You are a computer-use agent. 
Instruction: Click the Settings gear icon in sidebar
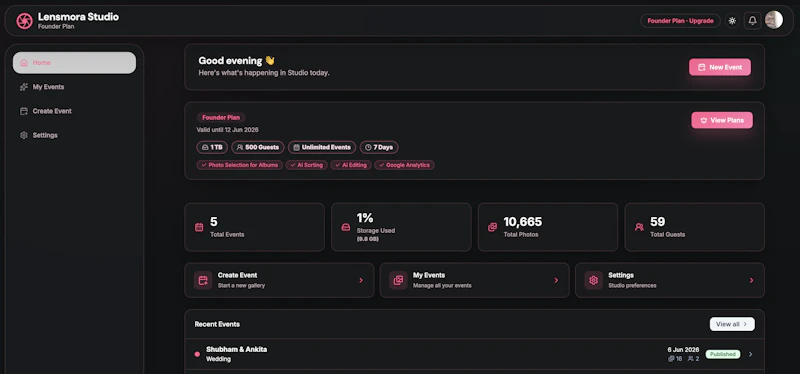click(23, 135)
